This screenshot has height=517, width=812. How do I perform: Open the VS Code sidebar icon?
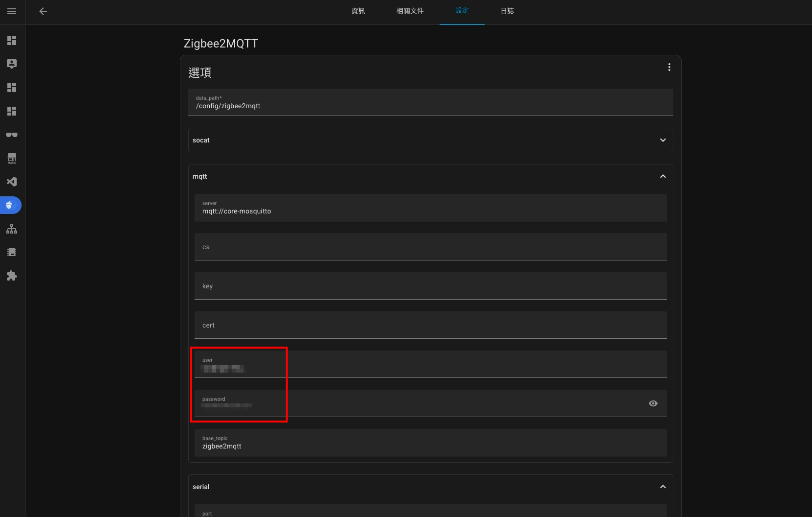point(12,182)
